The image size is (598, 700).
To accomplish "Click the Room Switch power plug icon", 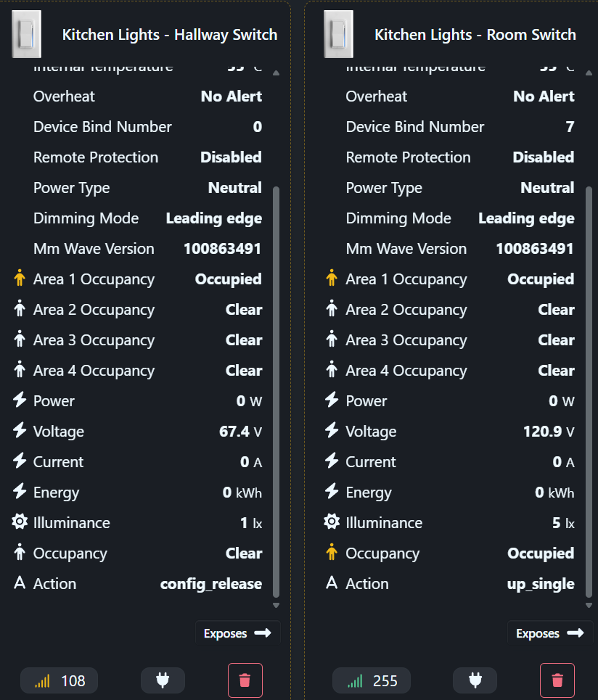I will 475,680.
